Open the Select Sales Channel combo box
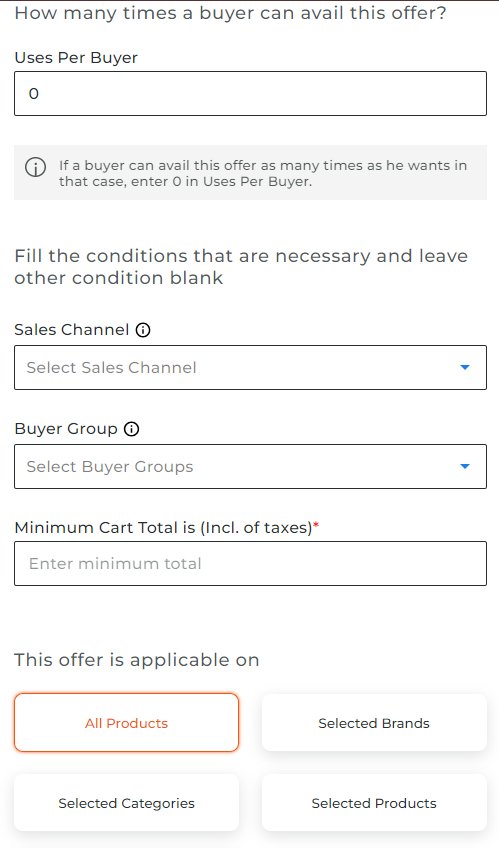The width and height of the screenshot is (499, 848). pos(250,368)
